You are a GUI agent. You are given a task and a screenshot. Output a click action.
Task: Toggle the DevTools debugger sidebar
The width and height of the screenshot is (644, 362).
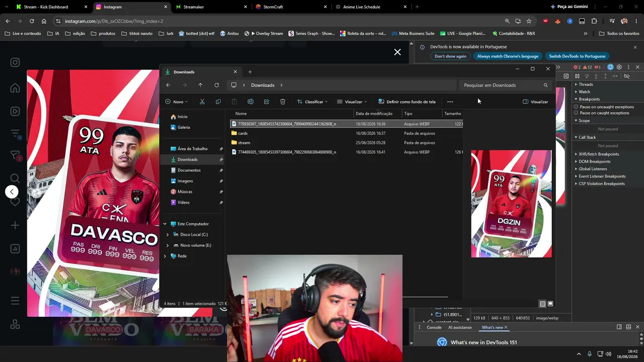click(x=566, y=76)
